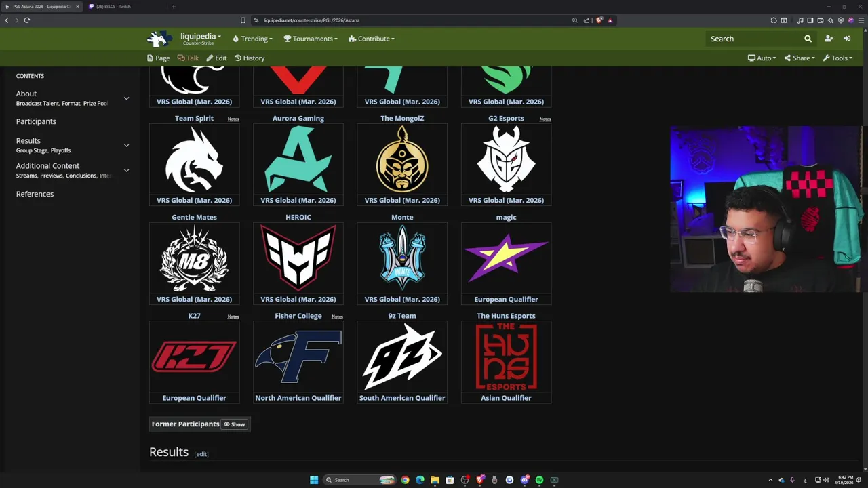The image size is (868, 488).
Task: Expand the Results contents section
Action: [126, 145]
